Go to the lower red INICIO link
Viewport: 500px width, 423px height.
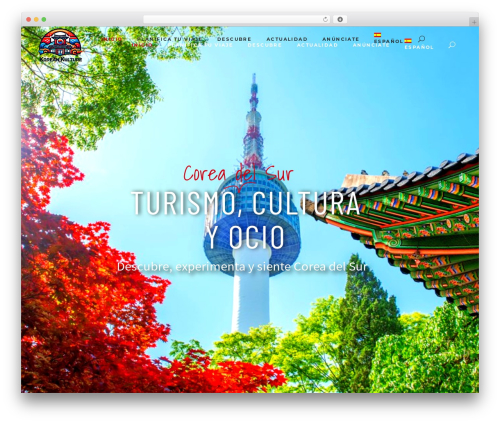pyautogui.click(x=142, y=45)
